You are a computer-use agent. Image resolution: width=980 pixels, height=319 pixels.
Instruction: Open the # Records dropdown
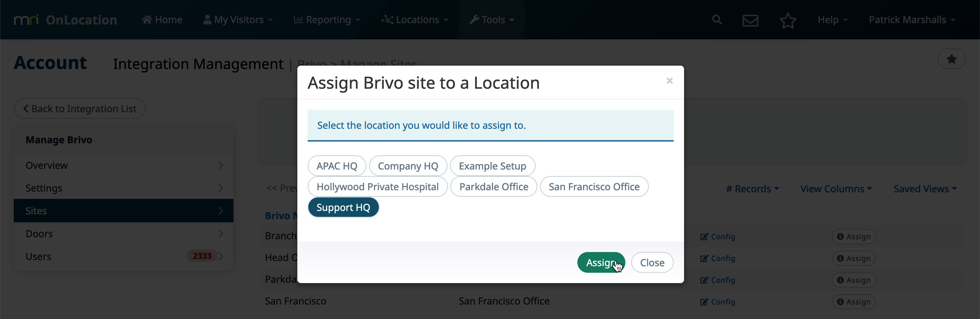click(x=752, y=188)
